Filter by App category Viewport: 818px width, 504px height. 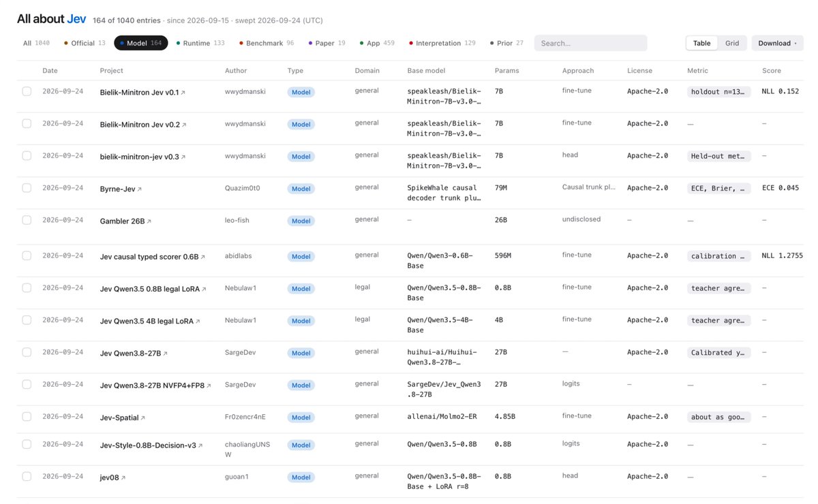point(377,43)
